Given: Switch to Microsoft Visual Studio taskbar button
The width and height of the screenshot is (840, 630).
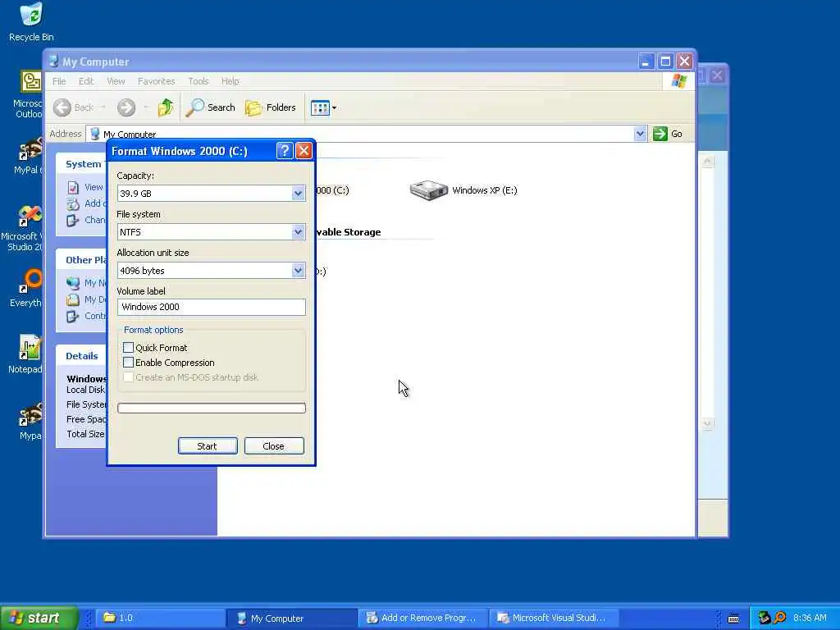Looking at the screenshot, I should pos(554,618).
